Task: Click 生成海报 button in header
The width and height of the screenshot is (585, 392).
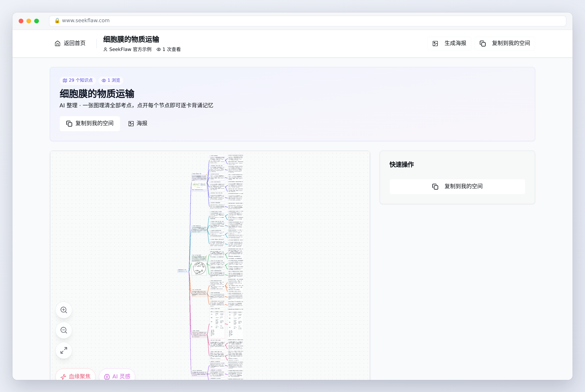Action: click(449, 43)
